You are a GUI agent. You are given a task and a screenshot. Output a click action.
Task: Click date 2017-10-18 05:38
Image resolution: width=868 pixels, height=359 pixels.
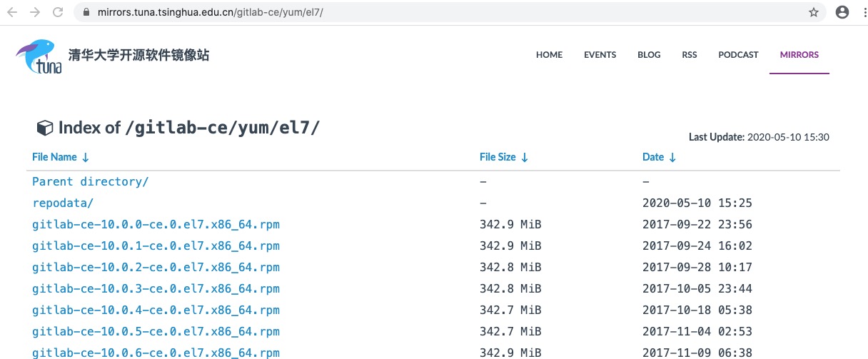(x=697, y=310)
